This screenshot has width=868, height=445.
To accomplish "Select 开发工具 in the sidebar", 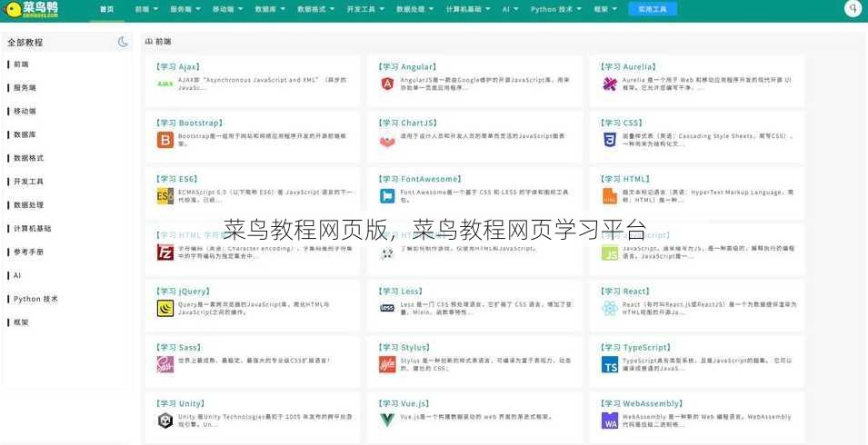I will click(x=28, y=182).
